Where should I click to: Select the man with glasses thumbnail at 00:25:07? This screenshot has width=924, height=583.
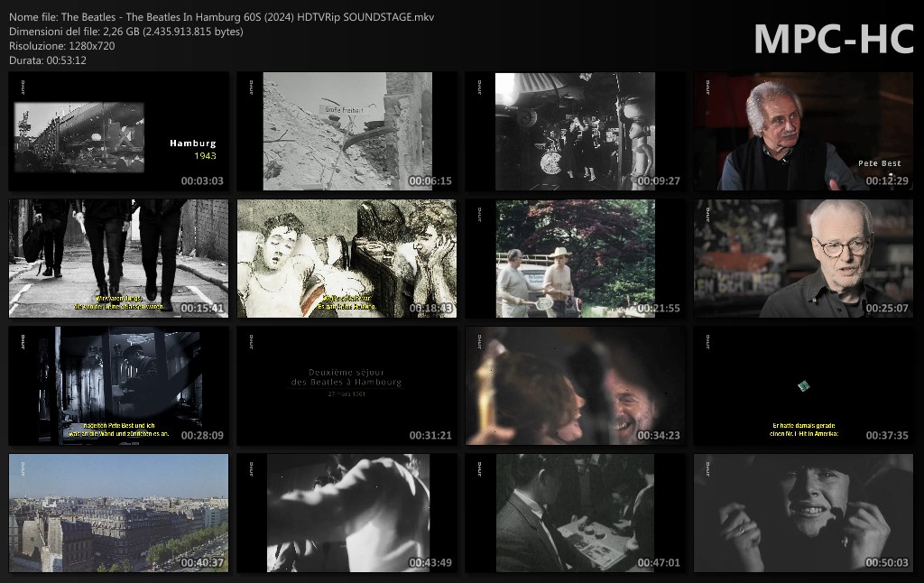pyautogui.click(x=803, y=259)
